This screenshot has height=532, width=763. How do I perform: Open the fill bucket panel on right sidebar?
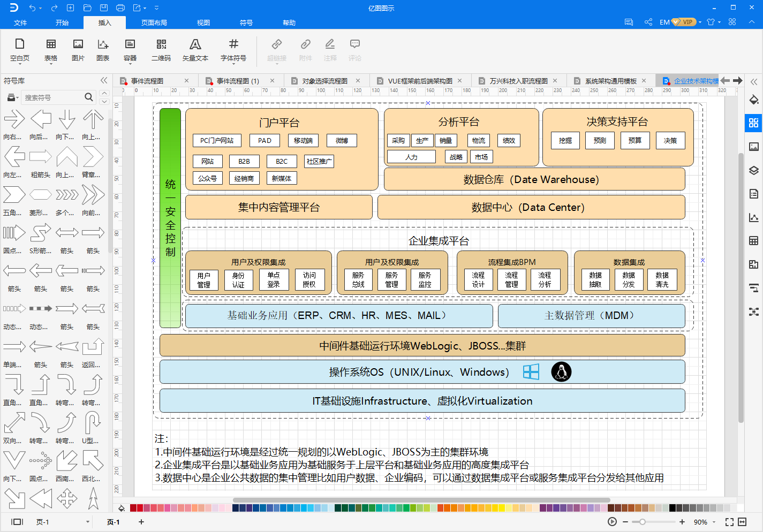(754, 100)
